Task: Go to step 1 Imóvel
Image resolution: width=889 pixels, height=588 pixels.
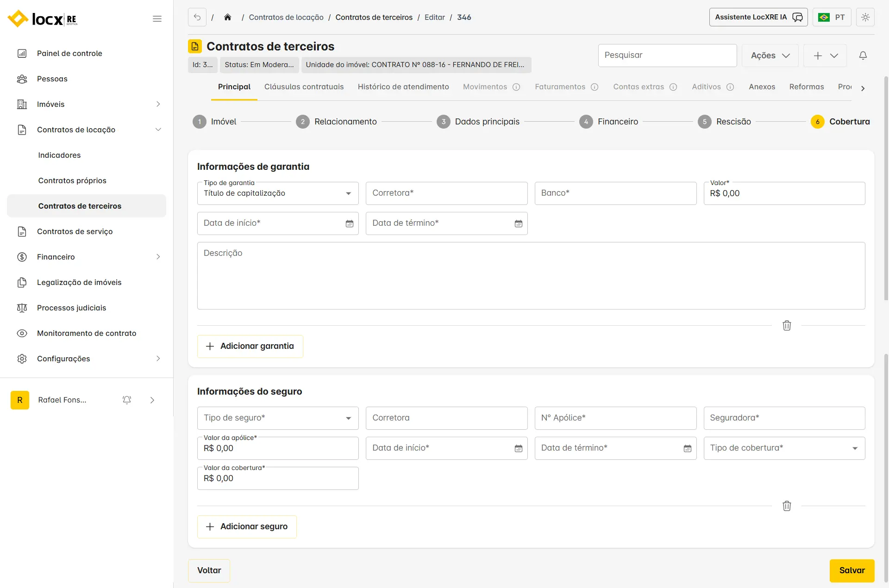Action: point(214,122)
